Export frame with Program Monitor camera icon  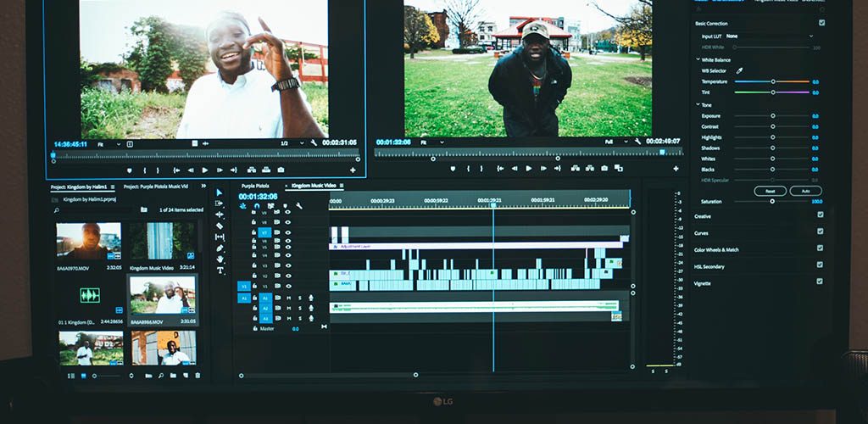pos(604,169)
